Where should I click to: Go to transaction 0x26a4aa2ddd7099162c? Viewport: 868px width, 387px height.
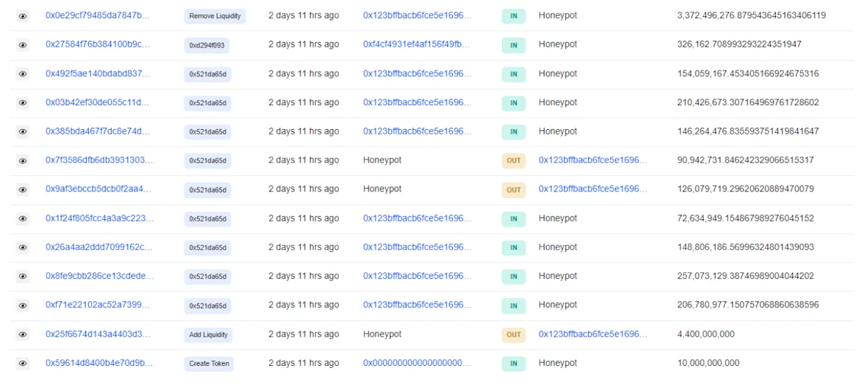click(x=99, y=247)
